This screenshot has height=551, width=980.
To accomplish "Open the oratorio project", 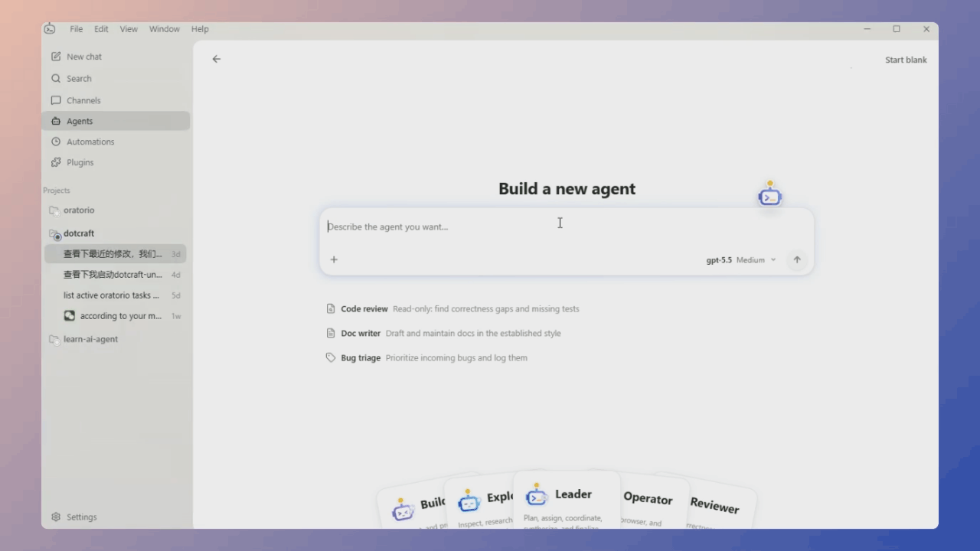I will pyautogui.click(x=116, y=210).
